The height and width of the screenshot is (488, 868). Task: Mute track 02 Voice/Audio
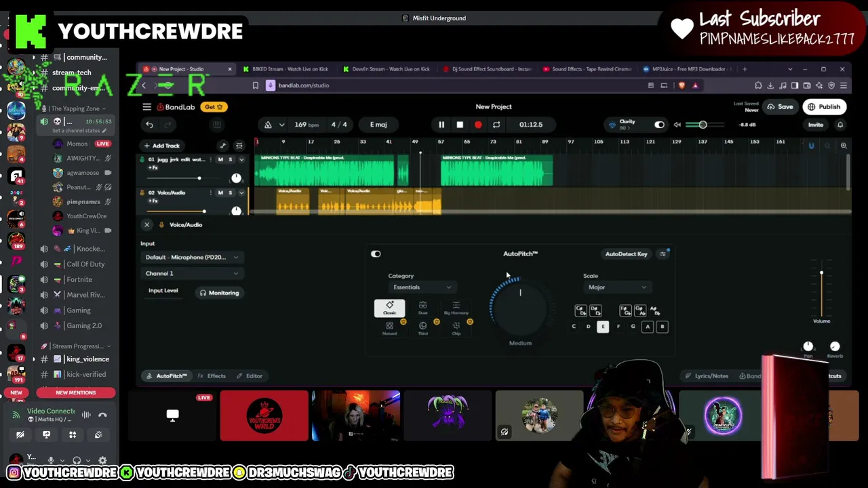(x=220, y=192)
